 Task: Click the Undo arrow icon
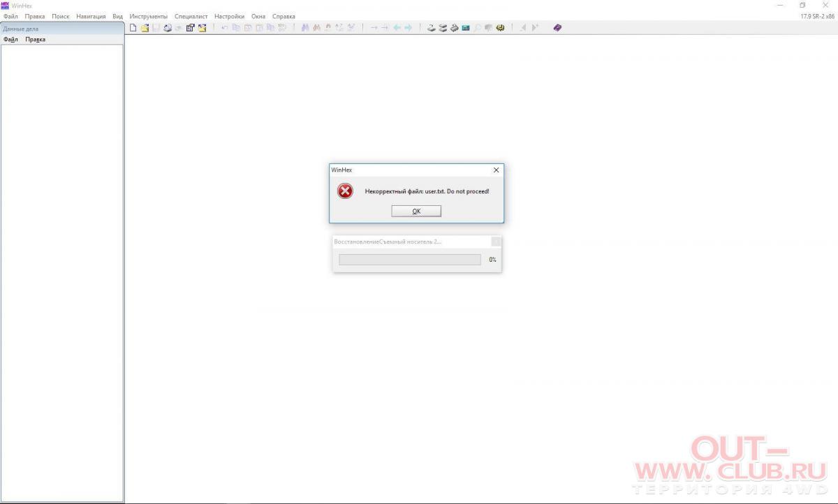[x=225, y=28]
